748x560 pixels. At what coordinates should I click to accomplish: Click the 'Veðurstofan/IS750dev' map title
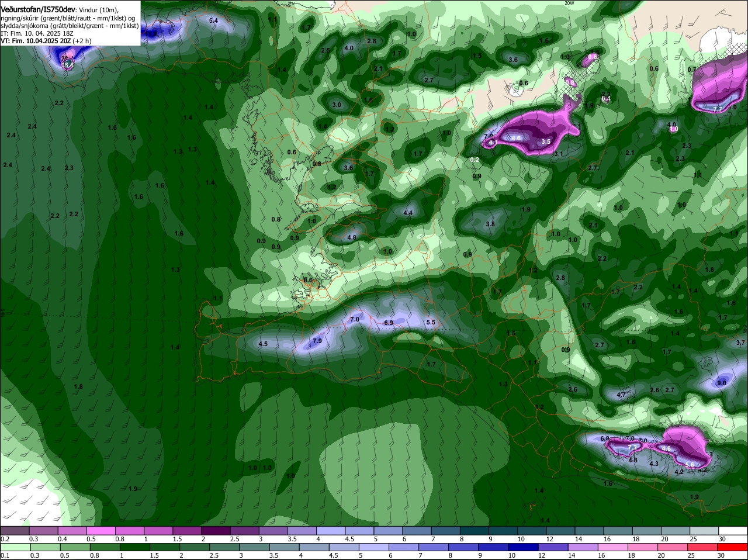38,10
